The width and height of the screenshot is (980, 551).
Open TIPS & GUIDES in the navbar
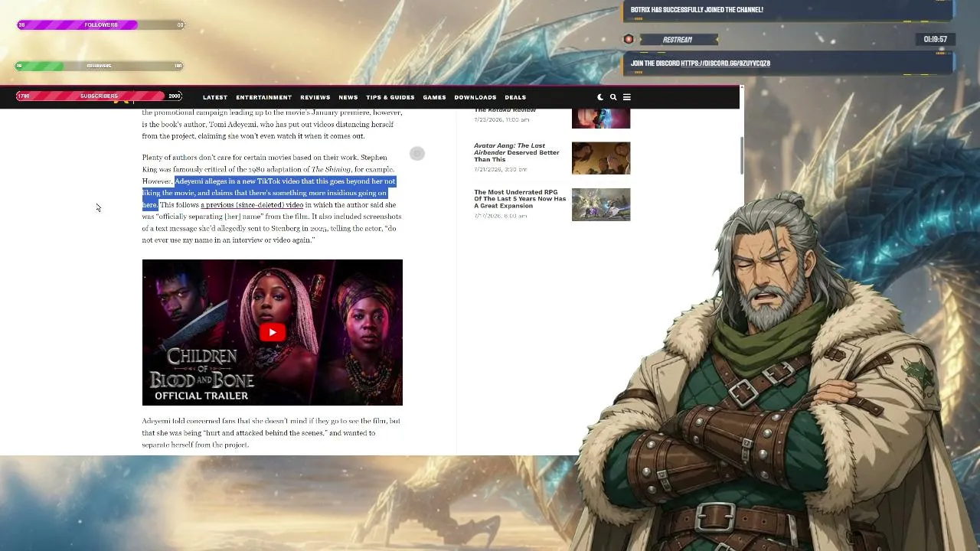pyautogui.click(x=390, y=97)
